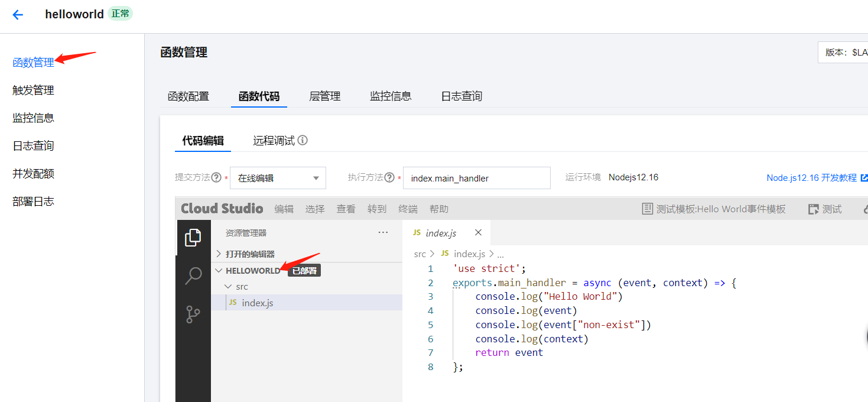Viewport: 868px width, 402px height.
Task: Click the 测试 button text
Action: (832, 209)
